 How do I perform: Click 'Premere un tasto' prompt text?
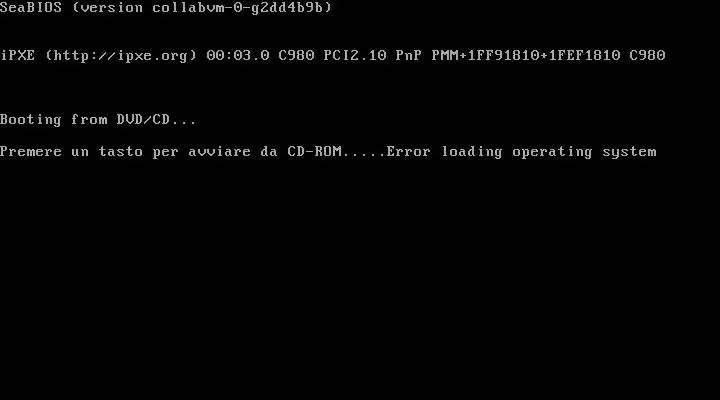[x=71, y=152]
